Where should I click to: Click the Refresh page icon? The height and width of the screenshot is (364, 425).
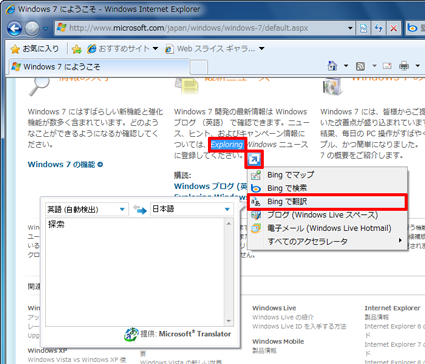tap(378, 28)
